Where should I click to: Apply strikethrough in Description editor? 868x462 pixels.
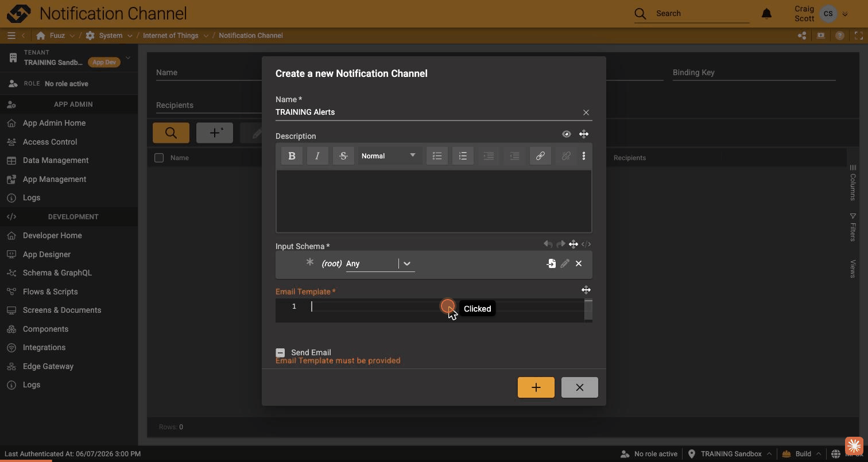click(x=343, y=156)
